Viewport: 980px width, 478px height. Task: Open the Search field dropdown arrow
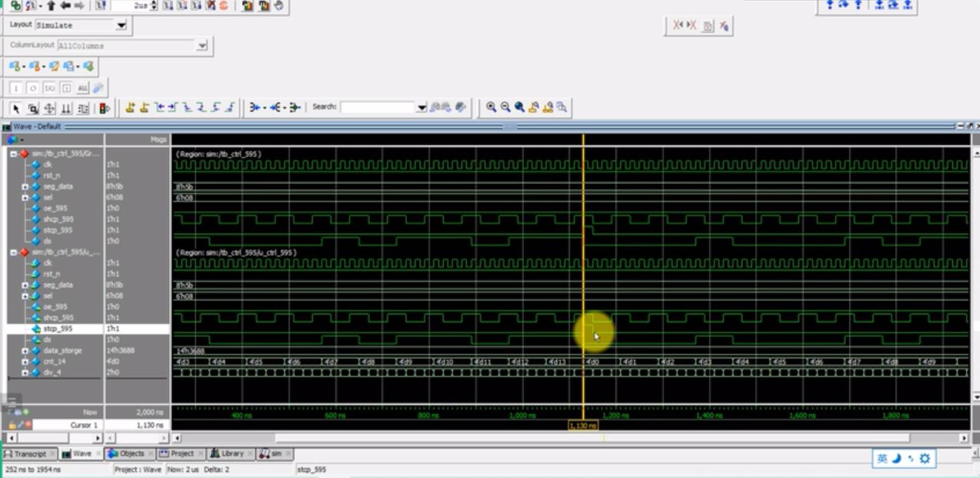point(421,108)
